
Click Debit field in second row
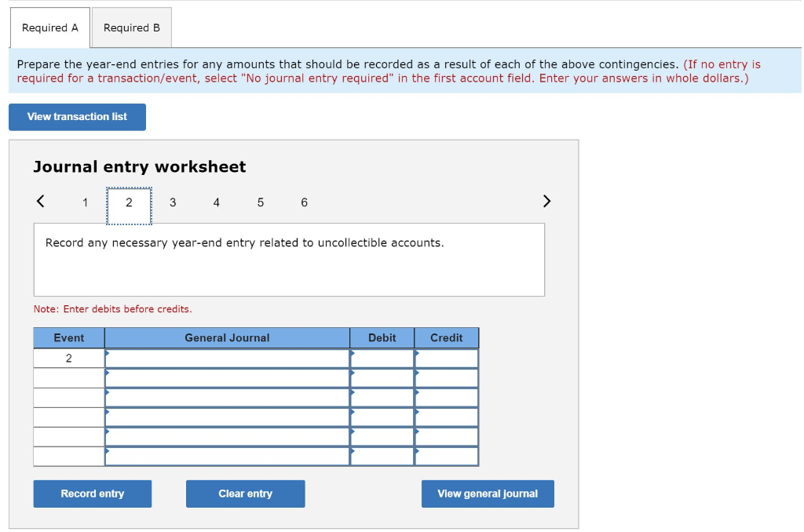coord(382,377)
